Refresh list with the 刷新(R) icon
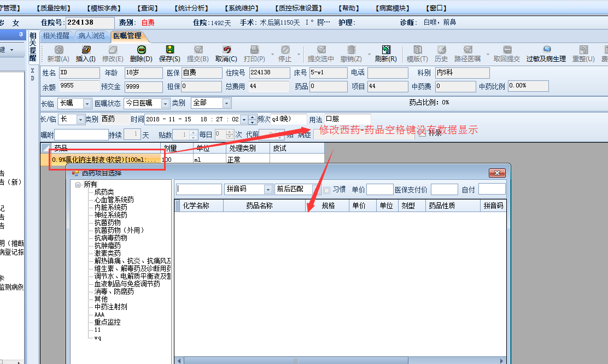Screen dimensions: 608x364 pyautogui.click(x=386, y=50)
